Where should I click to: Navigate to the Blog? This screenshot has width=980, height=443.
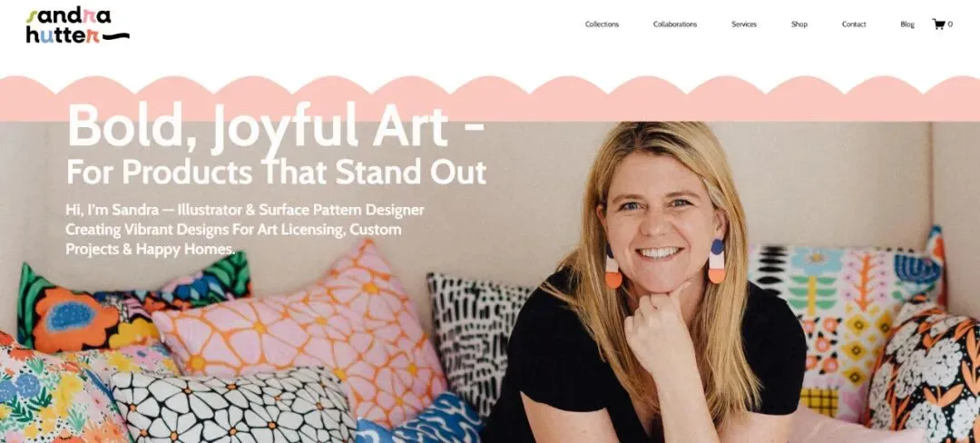tap(906, 25)
